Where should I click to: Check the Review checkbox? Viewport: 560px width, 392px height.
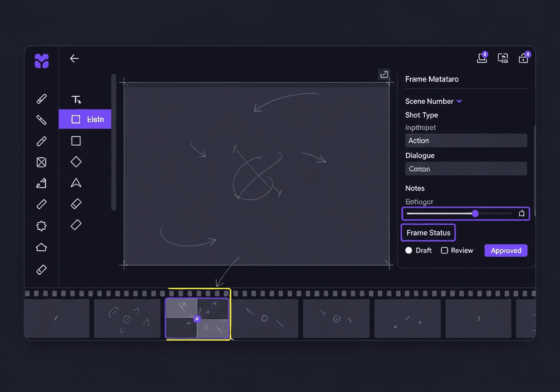pos(444,250)
